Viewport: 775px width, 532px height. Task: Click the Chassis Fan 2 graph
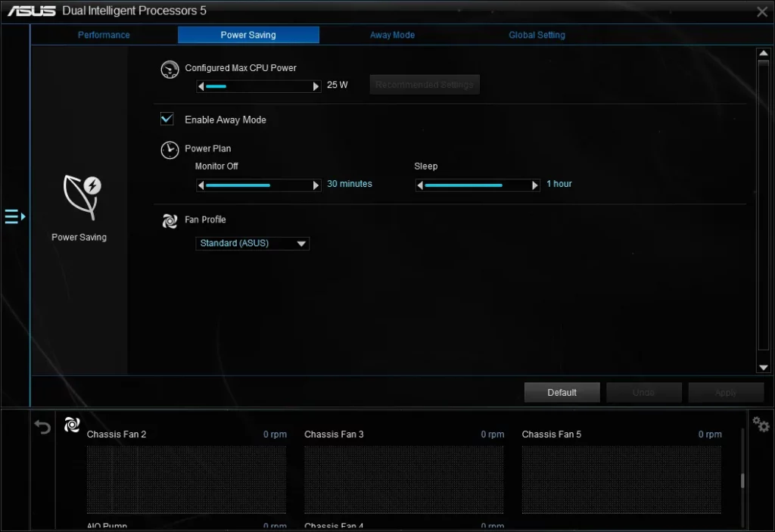point(186,480)
